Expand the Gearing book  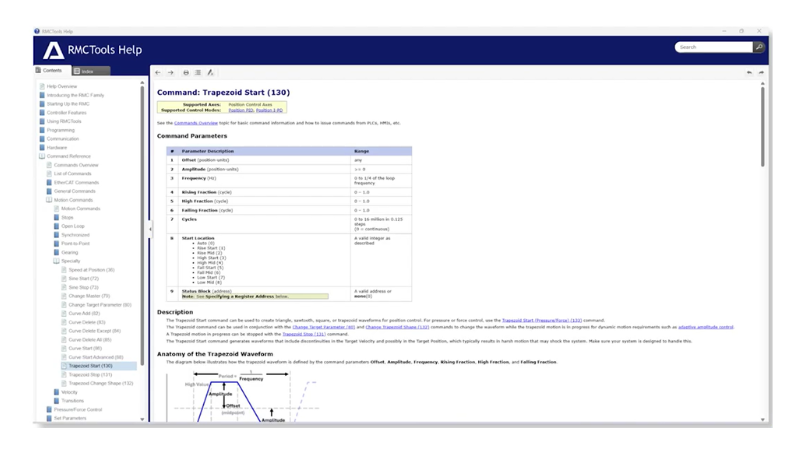pyautogui.click(x=57, y=252)
